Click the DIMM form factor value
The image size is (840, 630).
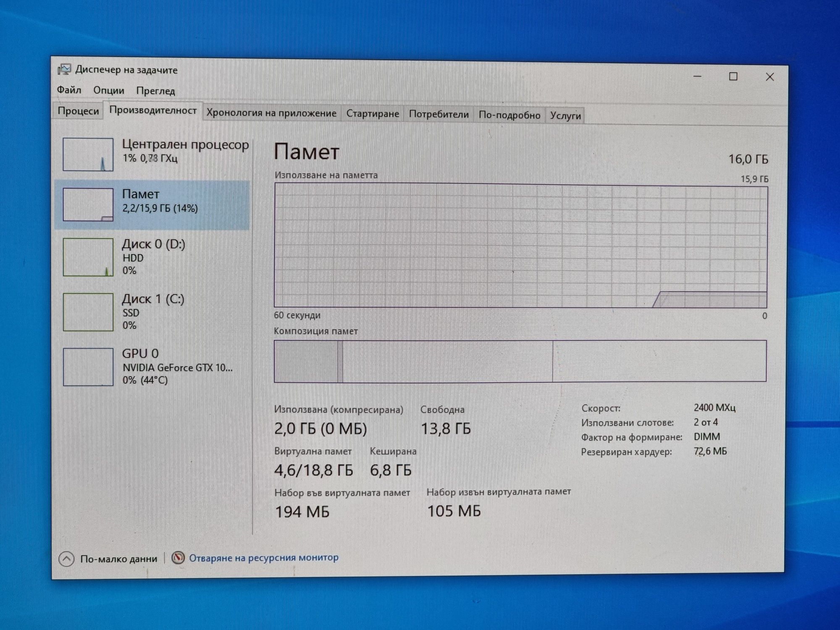point(707,437)
